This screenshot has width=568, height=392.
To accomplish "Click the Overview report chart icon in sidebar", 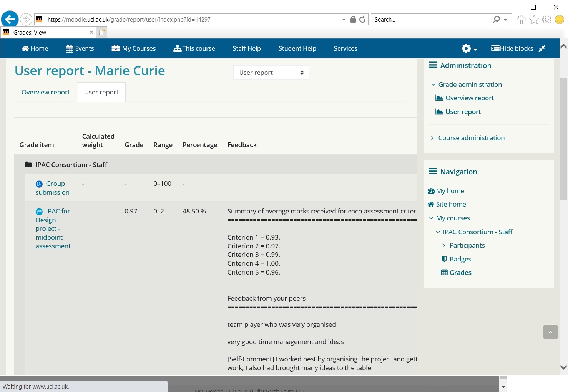I will coord(439,98).
